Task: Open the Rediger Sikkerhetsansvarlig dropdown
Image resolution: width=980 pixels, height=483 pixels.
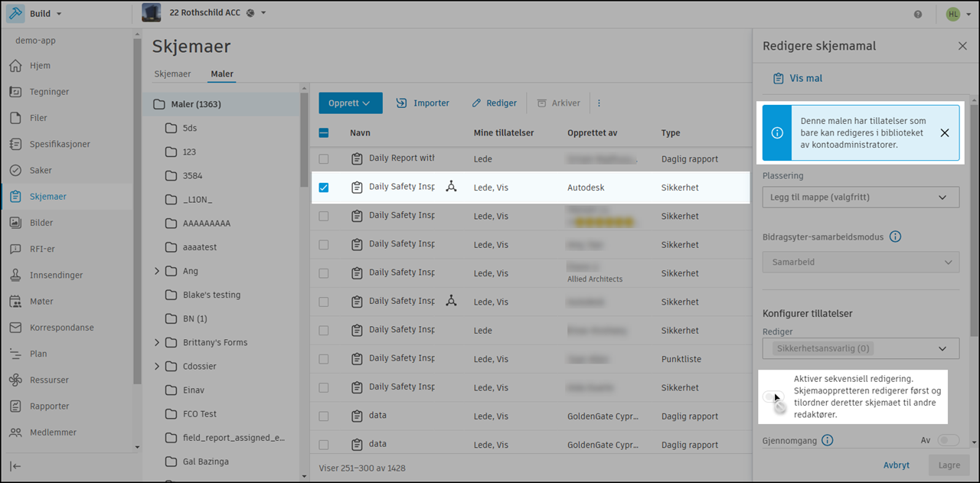Action: (861, 348)
